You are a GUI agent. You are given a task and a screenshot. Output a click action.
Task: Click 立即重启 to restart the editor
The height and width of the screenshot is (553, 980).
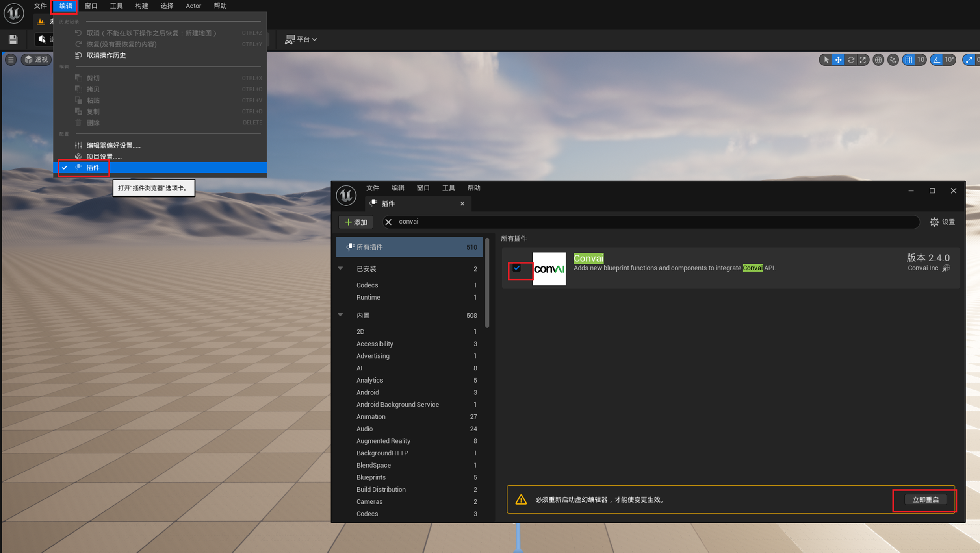tap(925, 499)
